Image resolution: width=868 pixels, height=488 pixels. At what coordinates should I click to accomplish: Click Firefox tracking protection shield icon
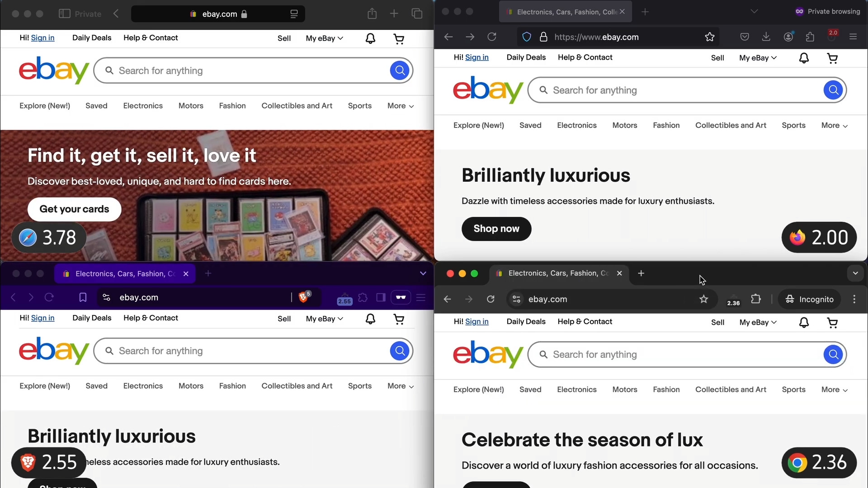click(x=527, y=37)
